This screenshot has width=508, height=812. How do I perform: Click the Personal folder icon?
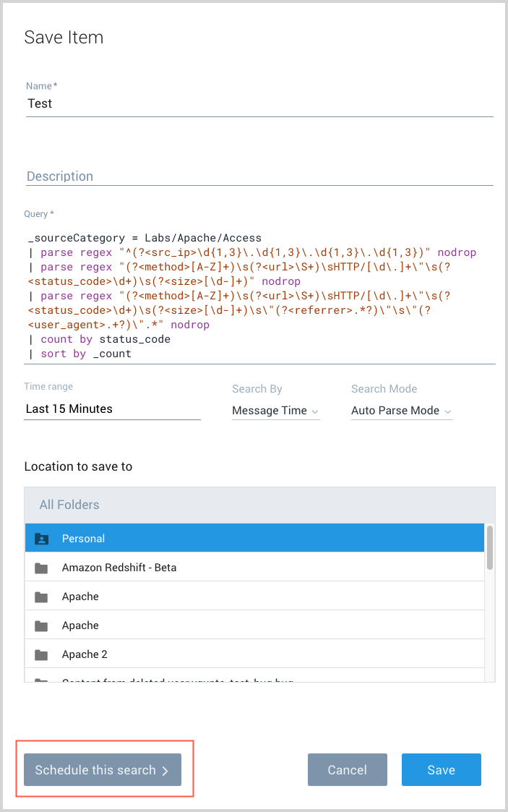pyautogui.click(x=42, y=539)
